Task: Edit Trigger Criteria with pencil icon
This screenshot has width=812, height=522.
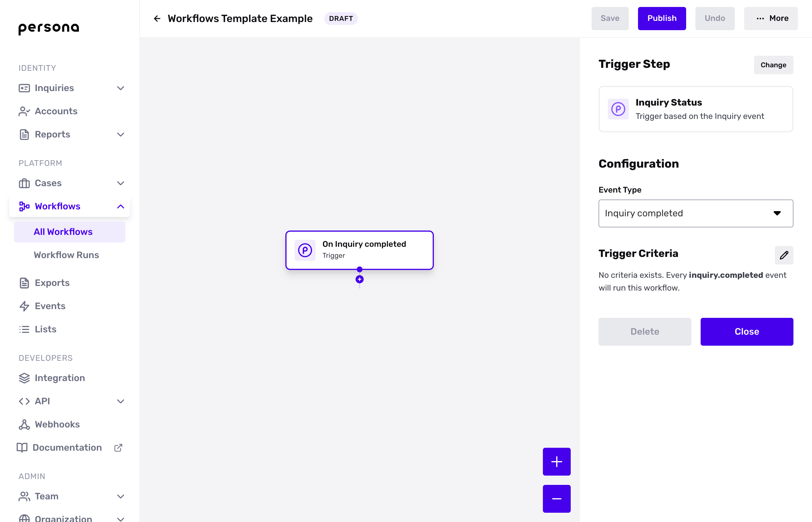Action: coord(784,255)
